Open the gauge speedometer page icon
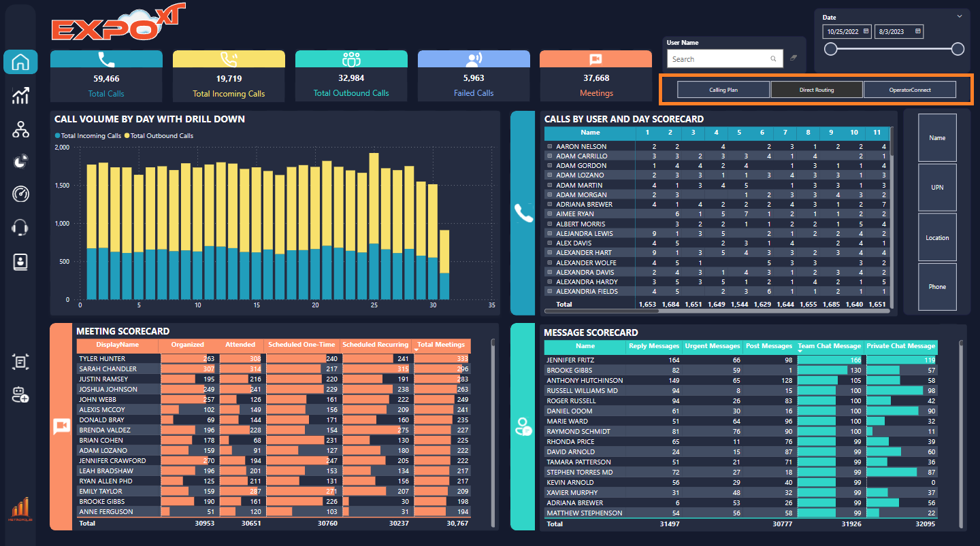Image resolution: width=980 pixels, height=546 pixels. coord(20,194)
